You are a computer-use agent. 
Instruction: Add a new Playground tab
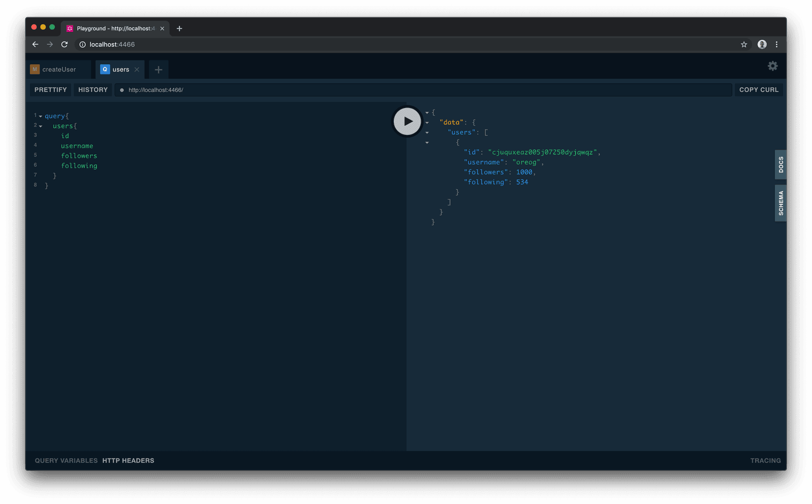coord(158,69)
